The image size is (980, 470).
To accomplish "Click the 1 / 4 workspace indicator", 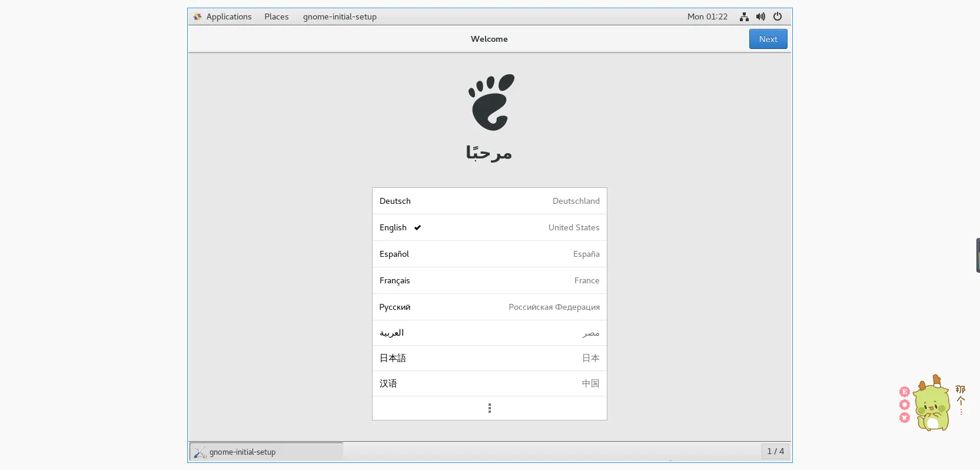I will point(775,451).
